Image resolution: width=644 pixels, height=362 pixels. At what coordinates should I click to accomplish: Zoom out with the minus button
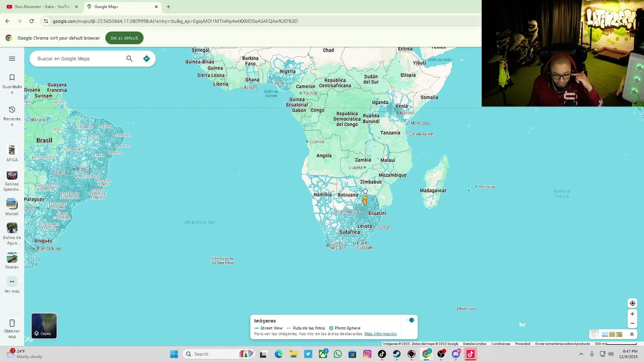[x=632, y=323]
